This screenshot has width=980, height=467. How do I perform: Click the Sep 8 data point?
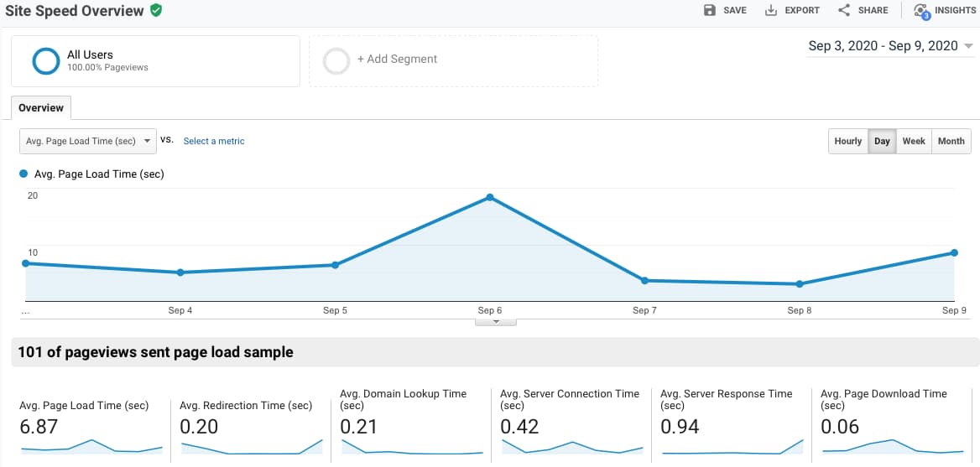[x=800, y=284]
